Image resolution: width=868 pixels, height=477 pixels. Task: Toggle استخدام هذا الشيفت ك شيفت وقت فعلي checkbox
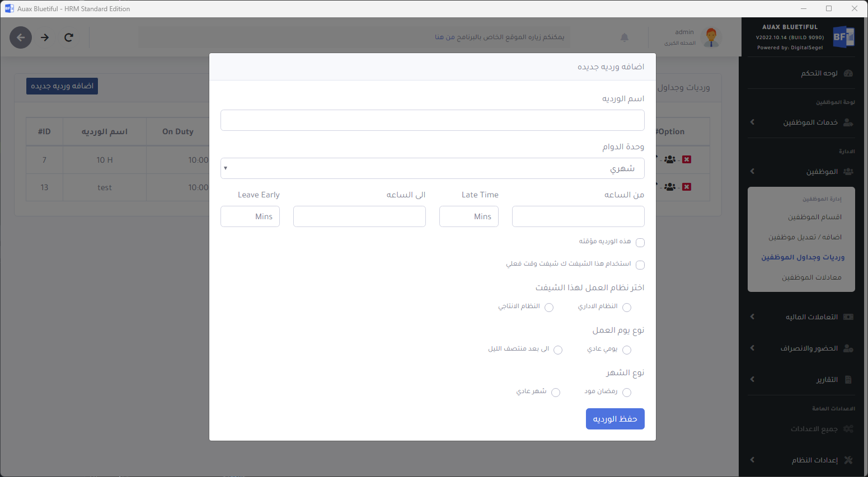coord(640,265)
